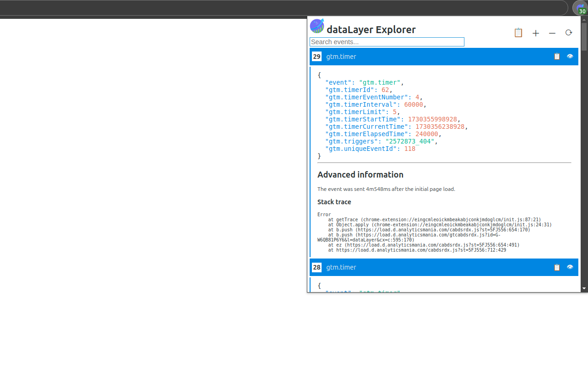Viewport: 588px width, 368px height.
Task: Collapse the event 29 gtm.timer header
Action: tap(444, 57)
